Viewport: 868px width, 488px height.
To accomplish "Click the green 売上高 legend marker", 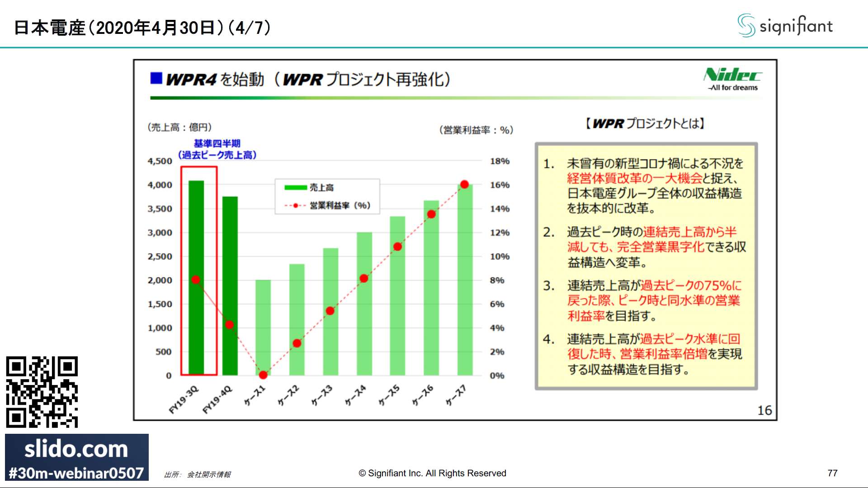I will [x=296, y=188].
